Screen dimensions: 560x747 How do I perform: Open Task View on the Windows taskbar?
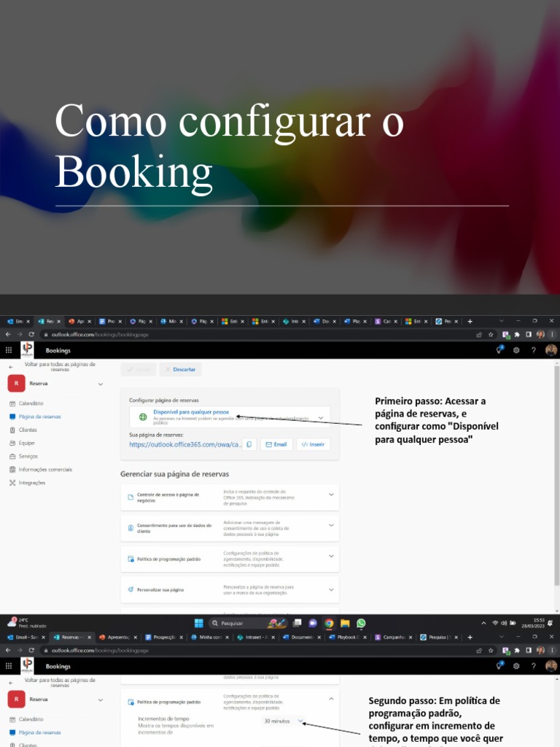pyautogui.click(x=297, y=623)
